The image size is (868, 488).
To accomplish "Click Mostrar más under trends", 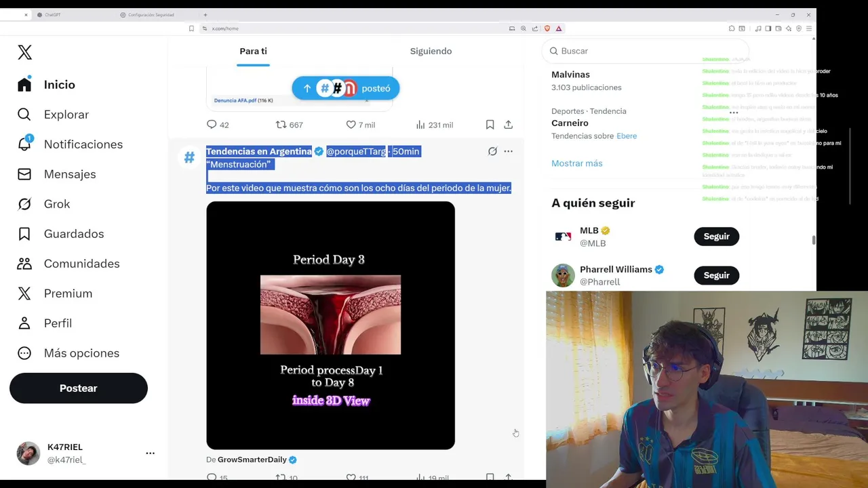I will click(x=577, y=163).
